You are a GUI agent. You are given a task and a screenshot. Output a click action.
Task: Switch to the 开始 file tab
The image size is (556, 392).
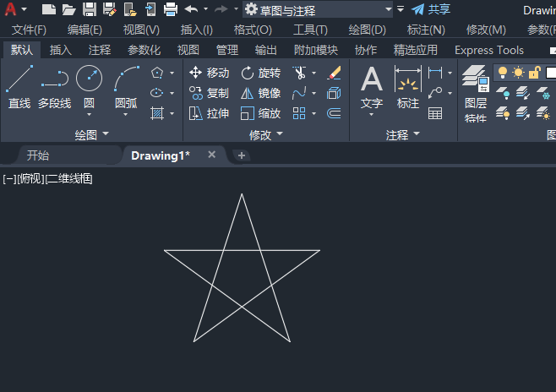point(38,155)
